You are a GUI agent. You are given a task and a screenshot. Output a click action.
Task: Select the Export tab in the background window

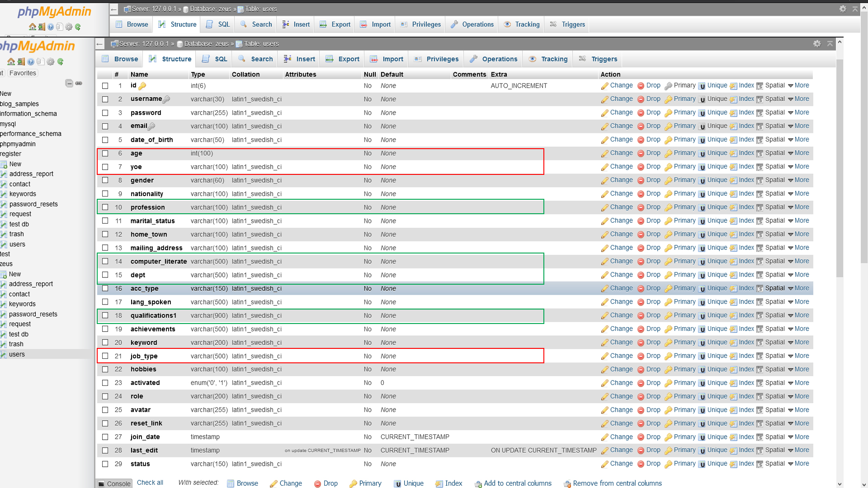335,24
